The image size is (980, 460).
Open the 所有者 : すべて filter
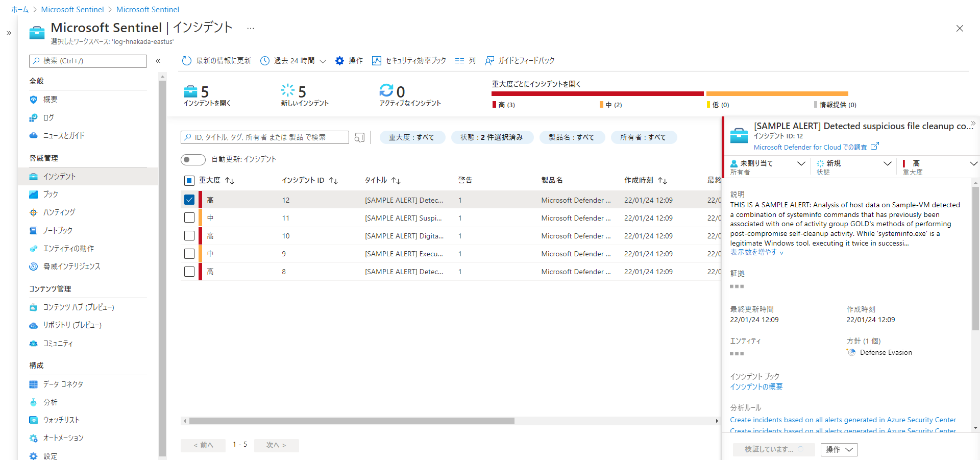point(644,137)
